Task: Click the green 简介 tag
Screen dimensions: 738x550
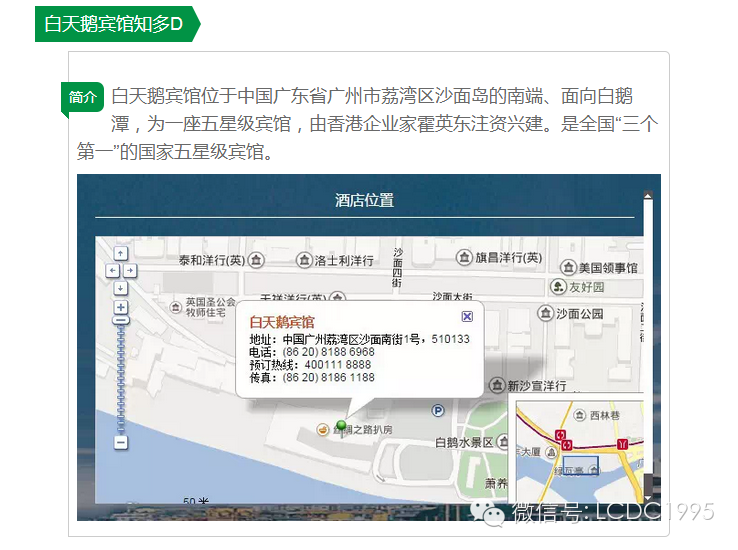Action: [x=82, y=97]
